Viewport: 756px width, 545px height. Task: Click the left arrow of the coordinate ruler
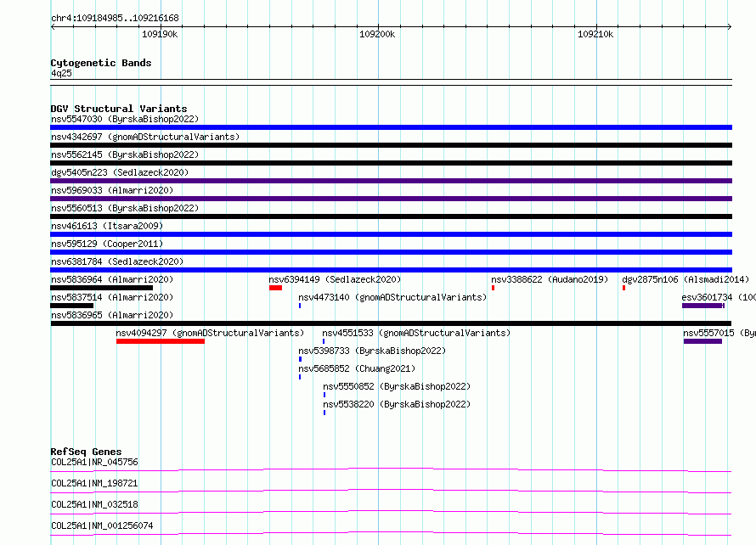click(x=54, y=26)
